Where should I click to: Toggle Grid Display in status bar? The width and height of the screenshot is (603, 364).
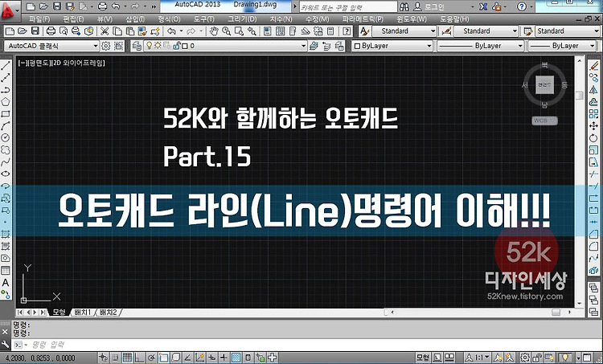127,358
